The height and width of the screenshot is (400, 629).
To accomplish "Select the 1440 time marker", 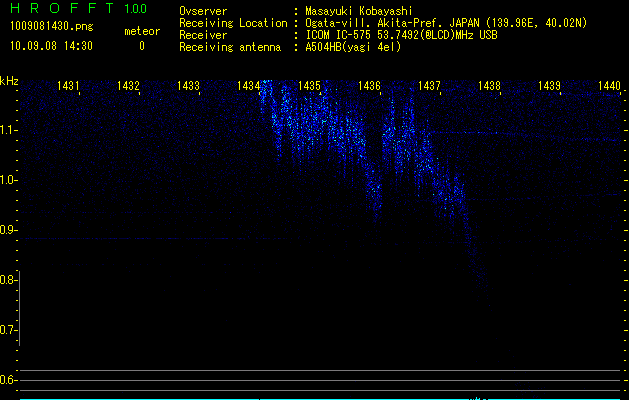I will pos(609,87).
